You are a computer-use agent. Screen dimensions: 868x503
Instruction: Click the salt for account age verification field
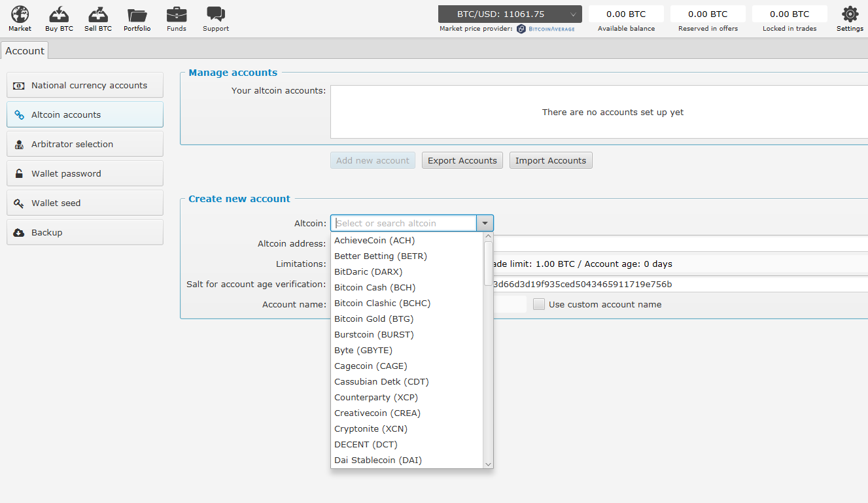tap(680, 284)
